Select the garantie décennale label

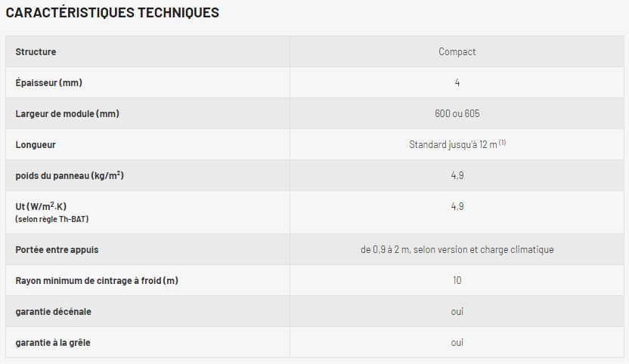54,311
